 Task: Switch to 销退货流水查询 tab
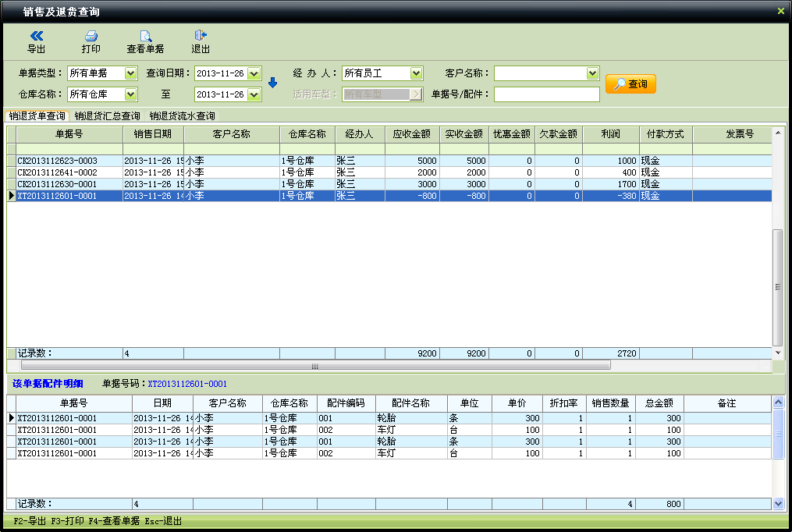coord(183,116)
